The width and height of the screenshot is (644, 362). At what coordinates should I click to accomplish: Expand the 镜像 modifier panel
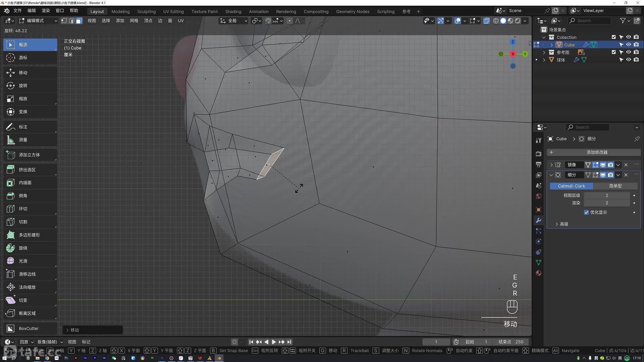pos(551,165)
